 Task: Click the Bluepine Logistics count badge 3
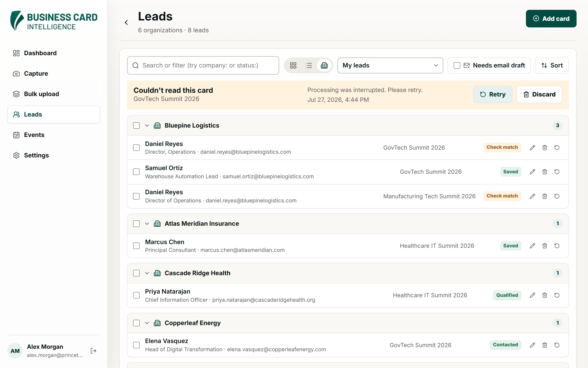558,126
